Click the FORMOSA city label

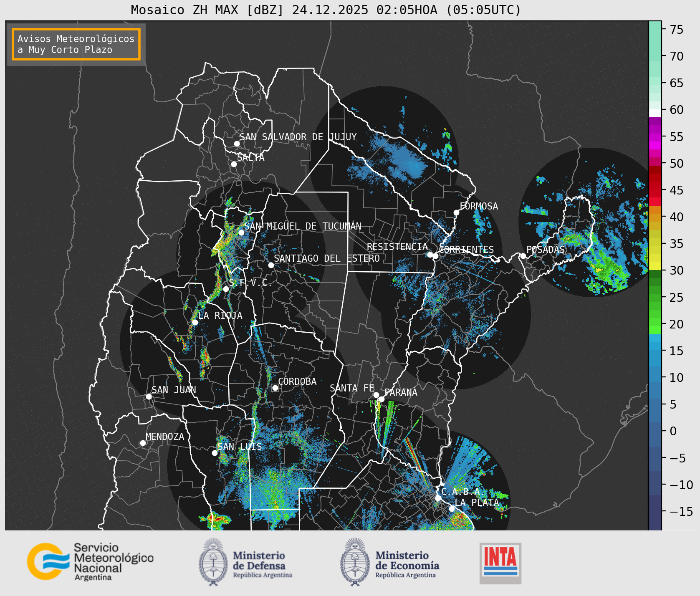pyautogui.click(x=479, y=206)
